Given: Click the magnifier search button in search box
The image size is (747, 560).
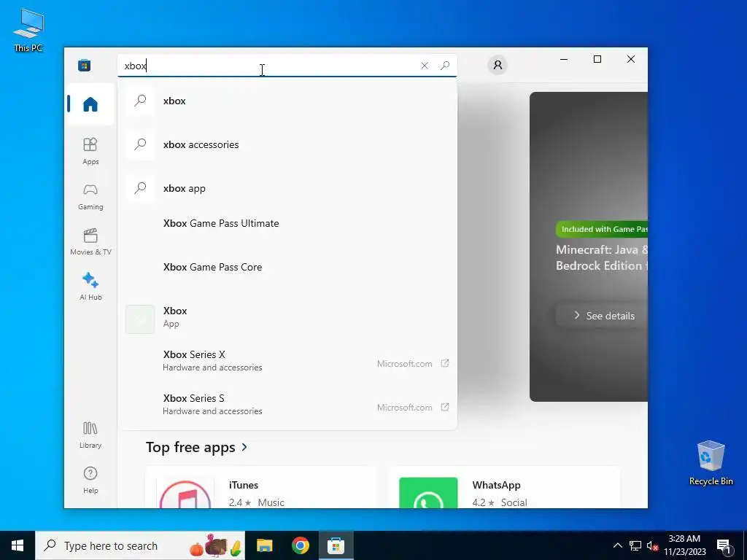Looking at the screenshot, I should [445, 66].
